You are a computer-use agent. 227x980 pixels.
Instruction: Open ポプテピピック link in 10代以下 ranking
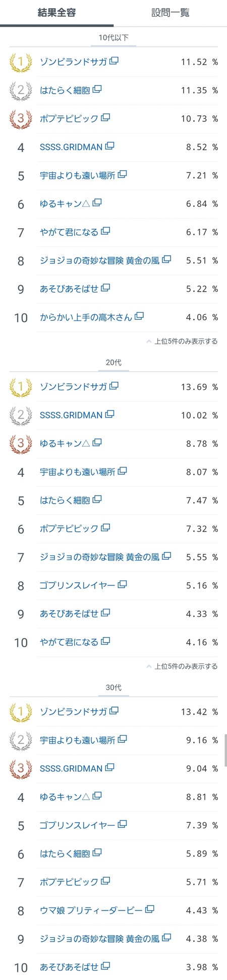tap(69, 118)
